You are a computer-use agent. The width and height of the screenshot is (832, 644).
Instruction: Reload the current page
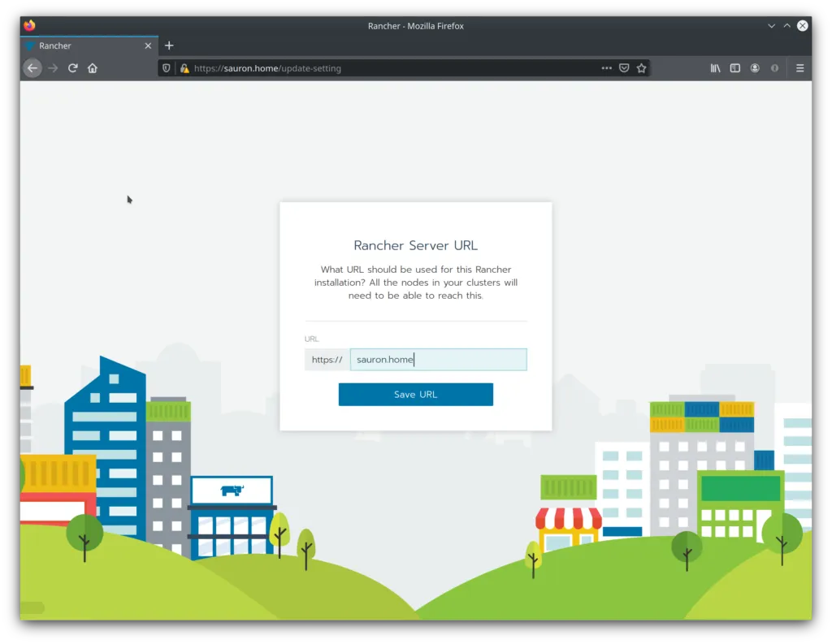coord(72,68)
